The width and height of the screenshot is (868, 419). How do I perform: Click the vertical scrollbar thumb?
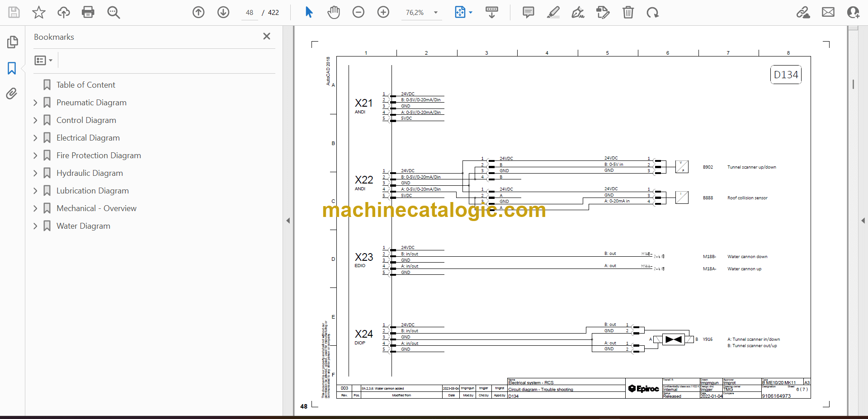(x=853, y=84)
